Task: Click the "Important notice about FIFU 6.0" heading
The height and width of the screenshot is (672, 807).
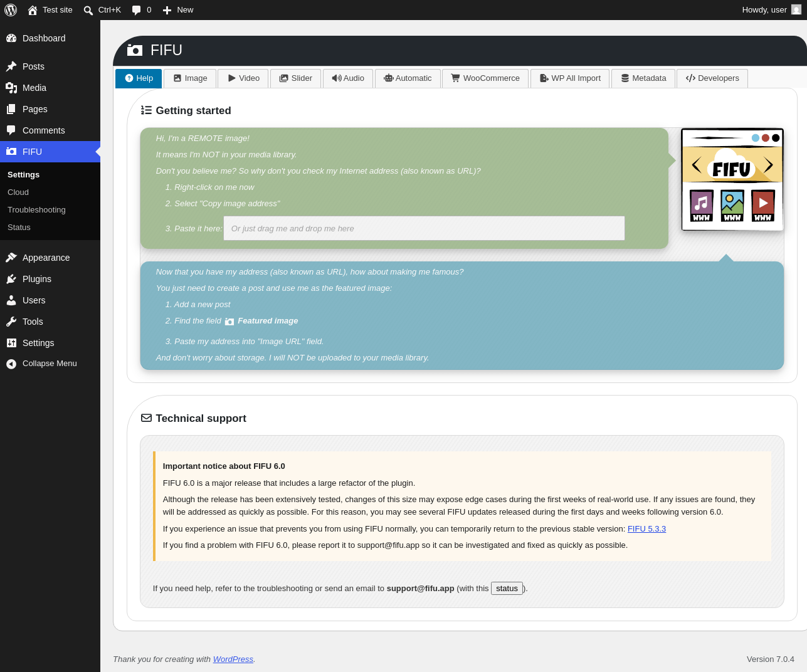Action: click(224, 466)
